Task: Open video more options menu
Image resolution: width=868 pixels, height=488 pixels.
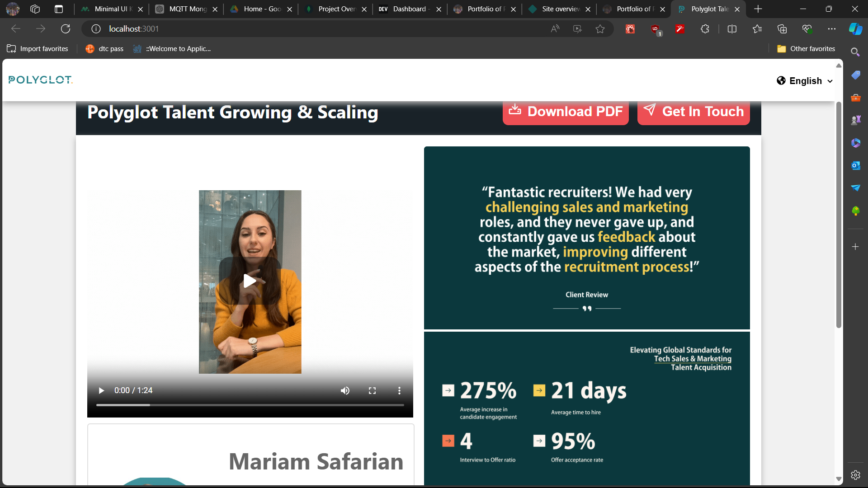Action: [399, 390]
